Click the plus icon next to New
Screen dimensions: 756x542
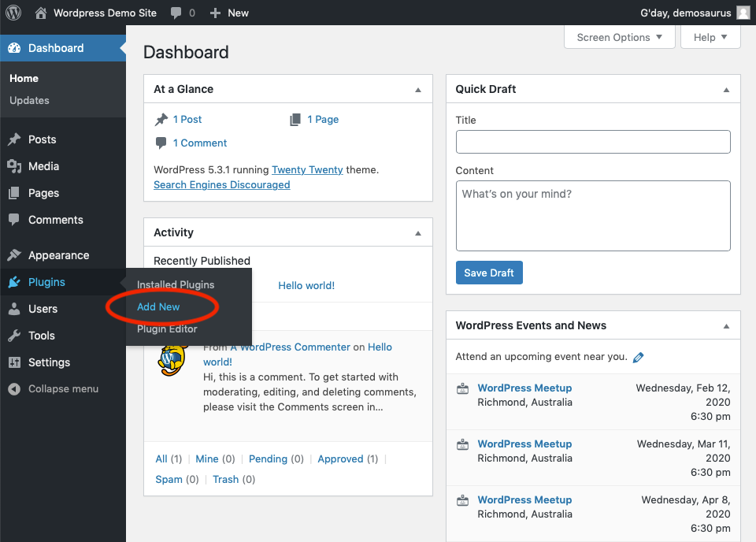pyautogui.click(x=215, y=13)
